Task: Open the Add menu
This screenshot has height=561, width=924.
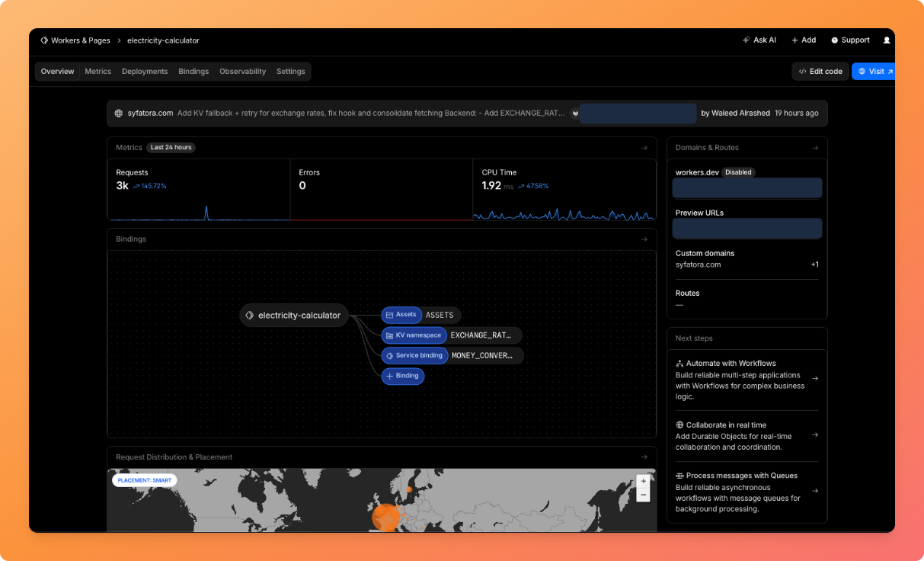Action: coord(804,40)
